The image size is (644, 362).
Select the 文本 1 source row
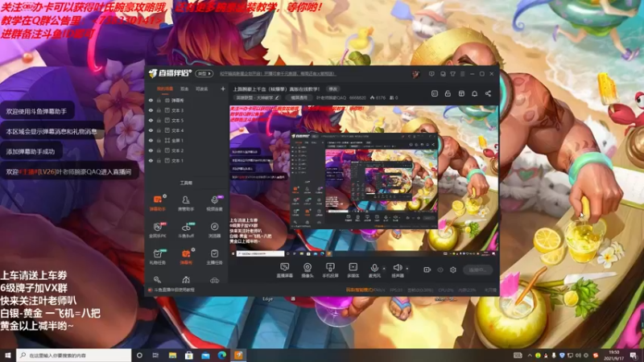[187, 160]
